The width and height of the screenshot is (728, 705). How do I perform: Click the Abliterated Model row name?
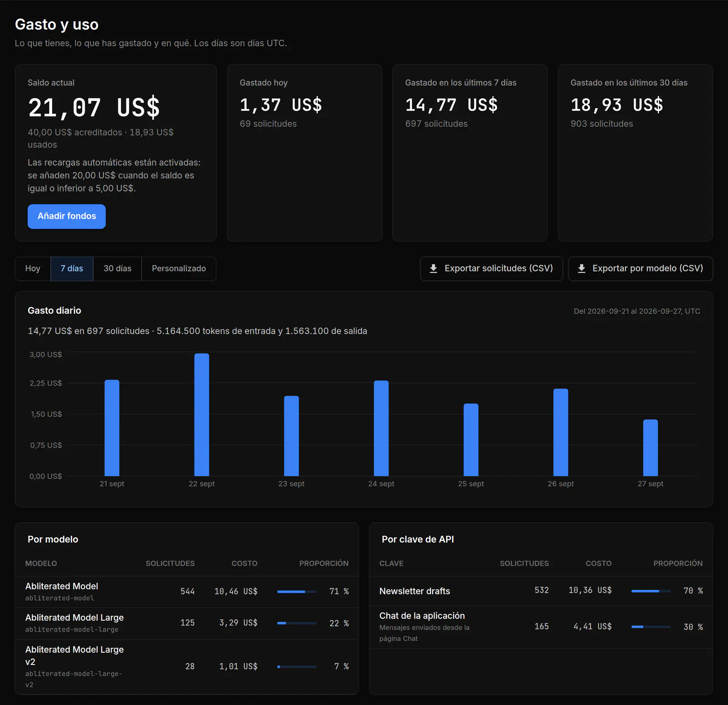(61, 586)
